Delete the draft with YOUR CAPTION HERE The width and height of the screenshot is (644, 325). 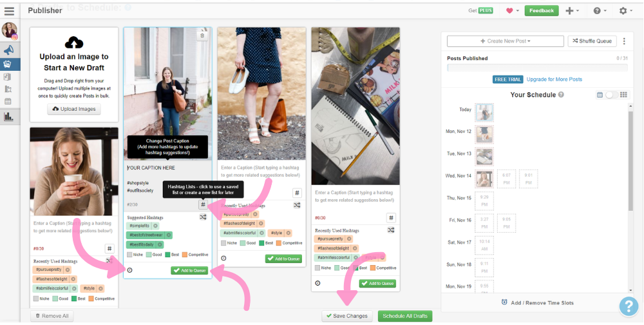pos(202,36)
